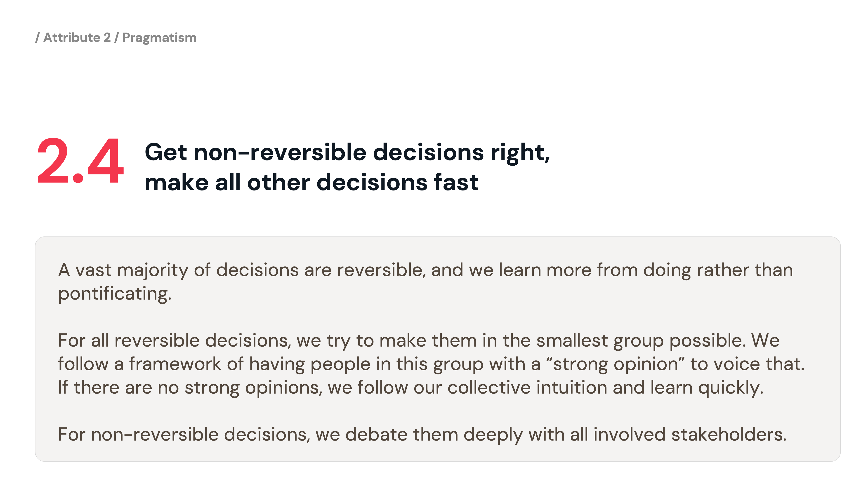This screenshot has height=488, width=868.
Task: Click the "Attribute 2" breadcrumb text
Action: point(77,37)
